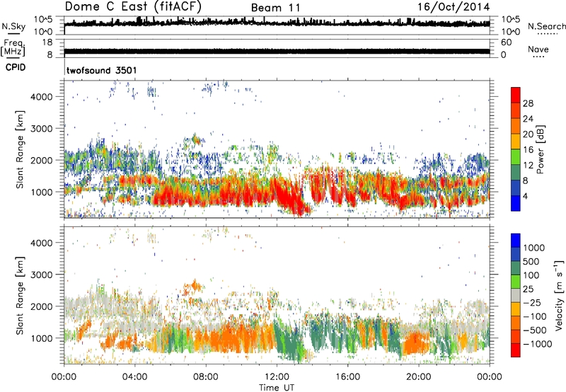Click the plot title "Dome C East (fitACF)"
The image size is (566, 392).
(x=133, y=6)
